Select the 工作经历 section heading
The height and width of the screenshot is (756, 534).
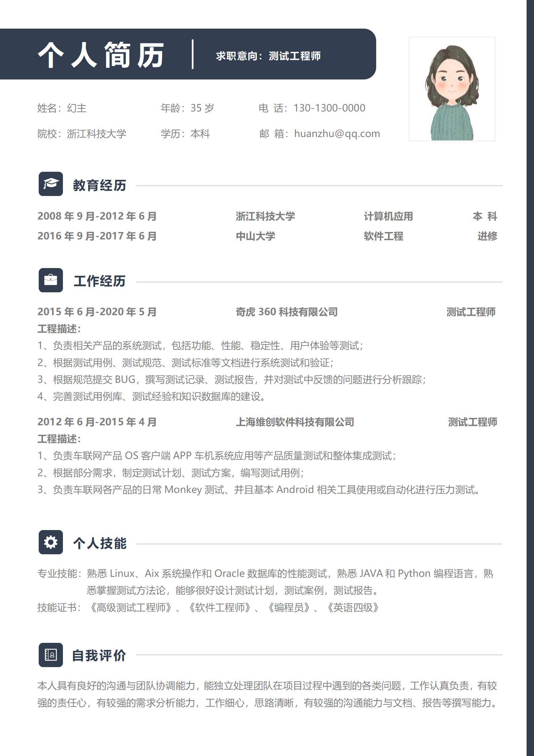click(x=100, y=281)
